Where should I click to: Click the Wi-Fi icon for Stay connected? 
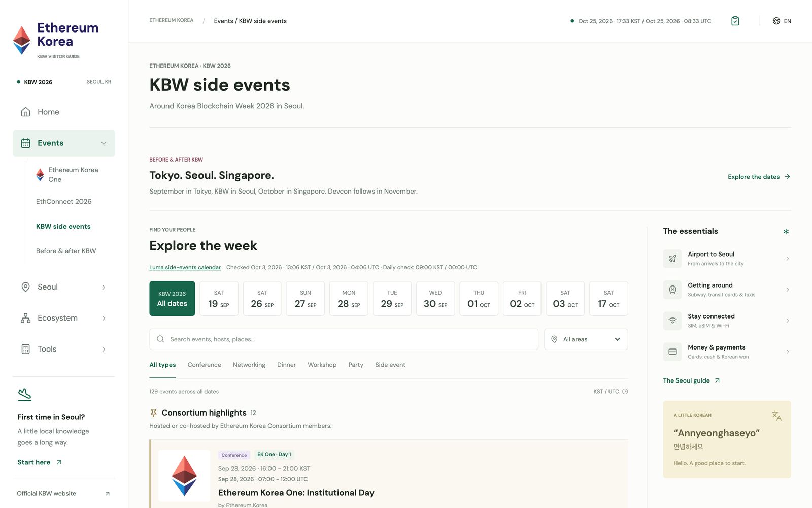click(x=672, y=321)
